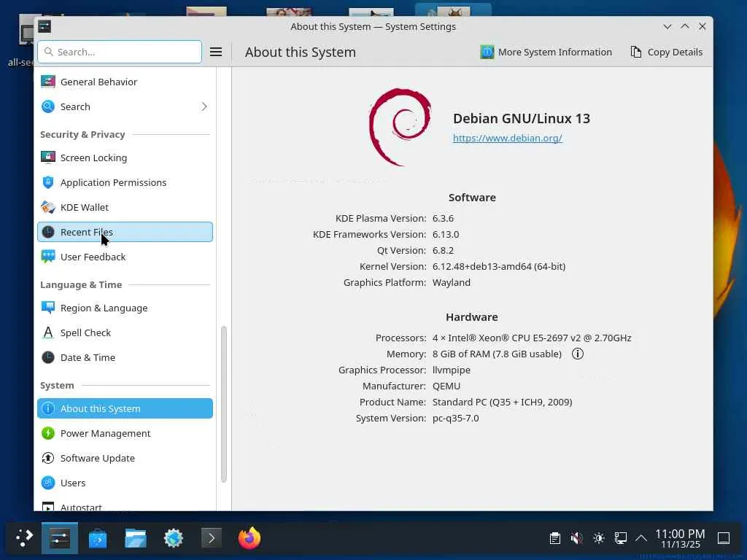This screenshot has width=747, height=560.
Task: Click Copy Details button
Action: point(667,52)
